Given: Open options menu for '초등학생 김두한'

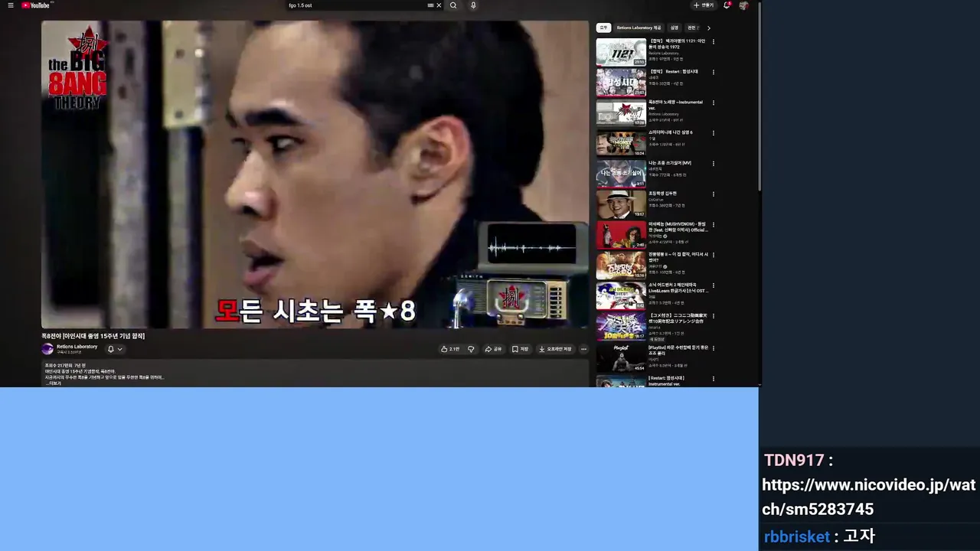Looking at the screenshot, I should point(714,194).
